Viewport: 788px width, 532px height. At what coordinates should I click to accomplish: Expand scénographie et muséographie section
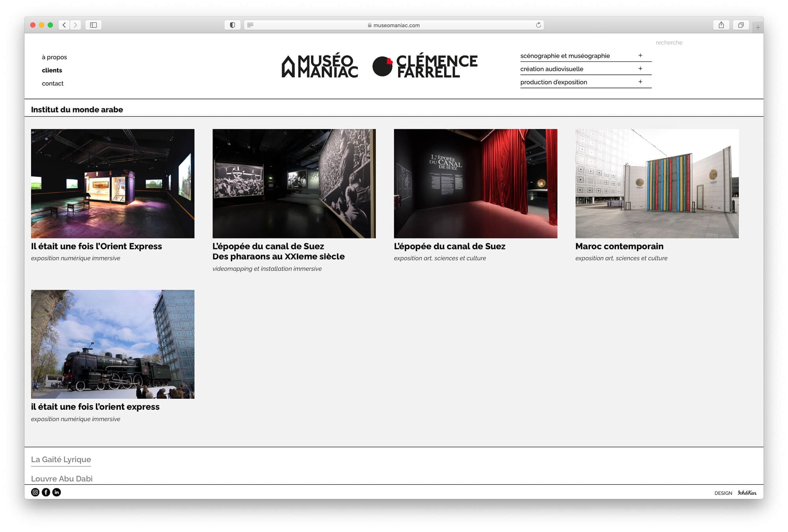[640, 56]
